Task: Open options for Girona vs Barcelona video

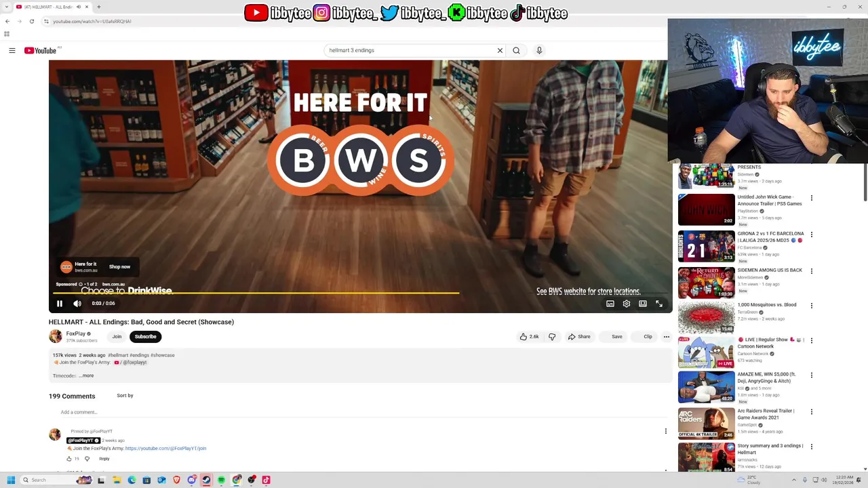Action: point(812,235)
